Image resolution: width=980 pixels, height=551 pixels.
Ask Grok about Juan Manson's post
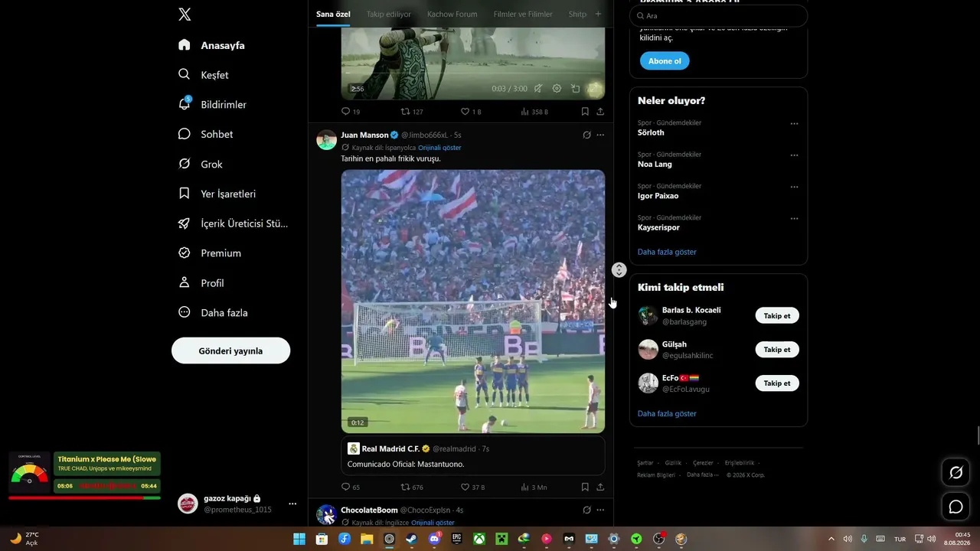[x=586, y=135]
